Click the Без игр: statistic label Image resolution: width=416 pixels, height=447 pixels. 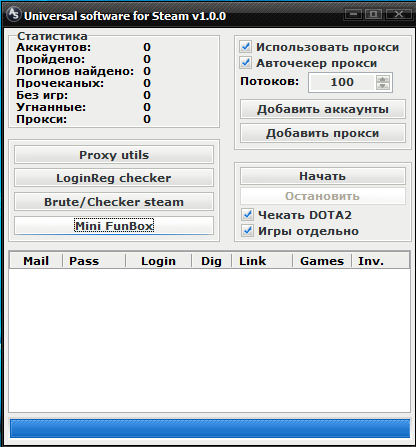(42, 95)
